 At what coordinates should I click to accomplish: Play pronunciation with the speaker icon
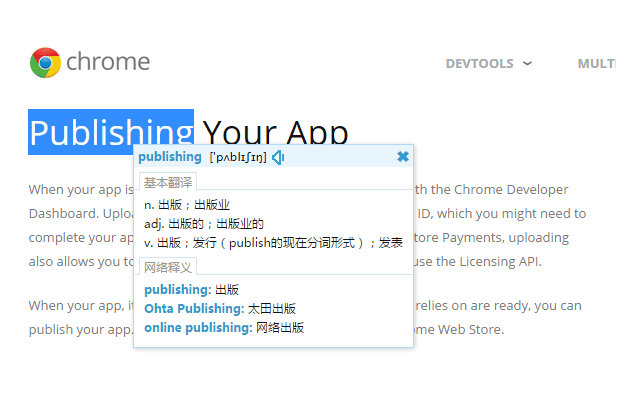278,157
